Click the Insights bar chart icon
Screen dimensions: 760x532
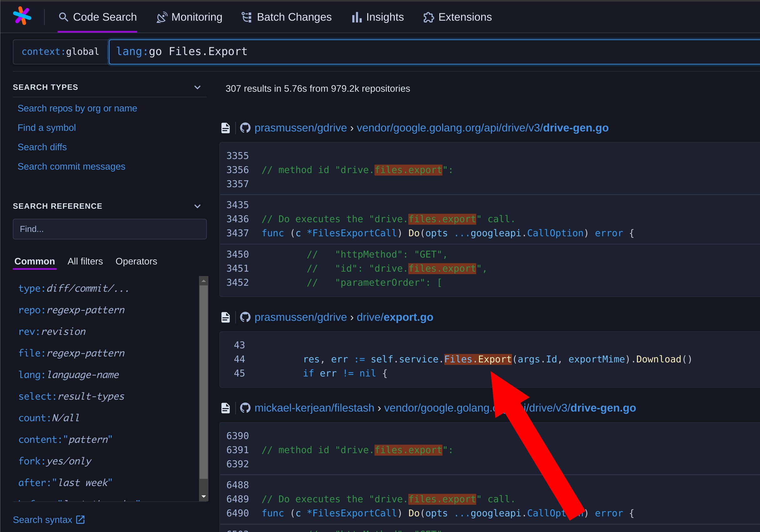pyautogui.click(x=356, y=17)
